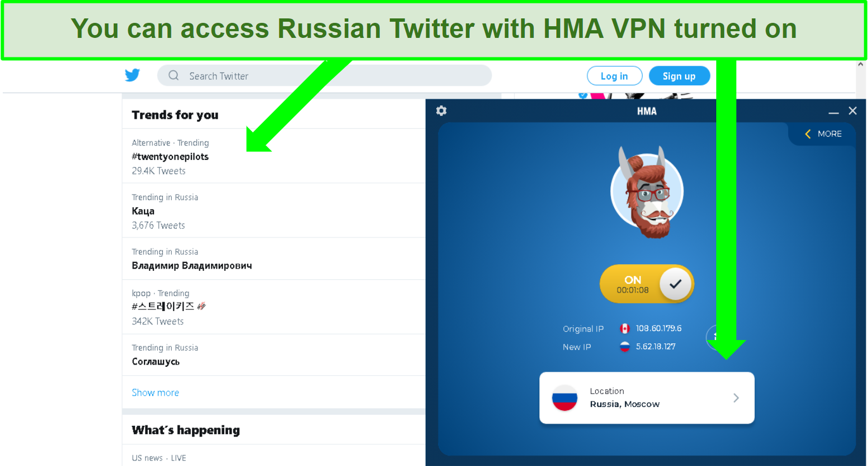Click the search magnifier icon
The width and height of the screenshot is (868, 466).
point(173,75)
